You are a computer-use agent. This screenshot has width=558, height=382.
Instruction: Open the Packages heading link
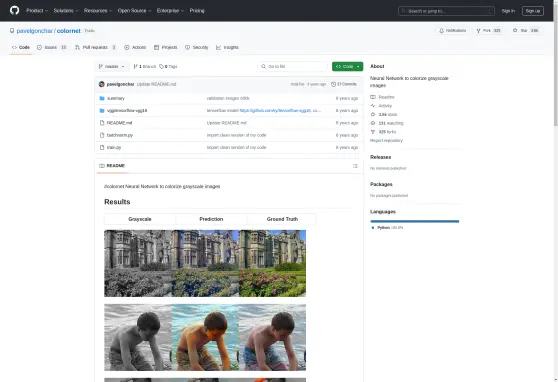(381, 184)
